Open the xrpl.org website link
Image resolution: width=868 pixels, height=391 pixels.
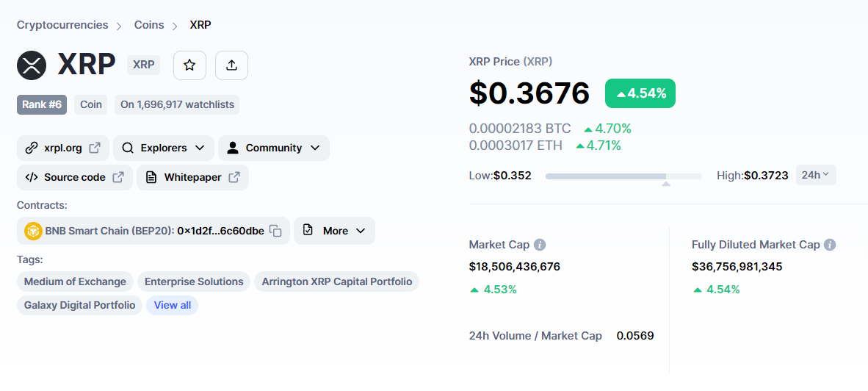tap(63, 148)
